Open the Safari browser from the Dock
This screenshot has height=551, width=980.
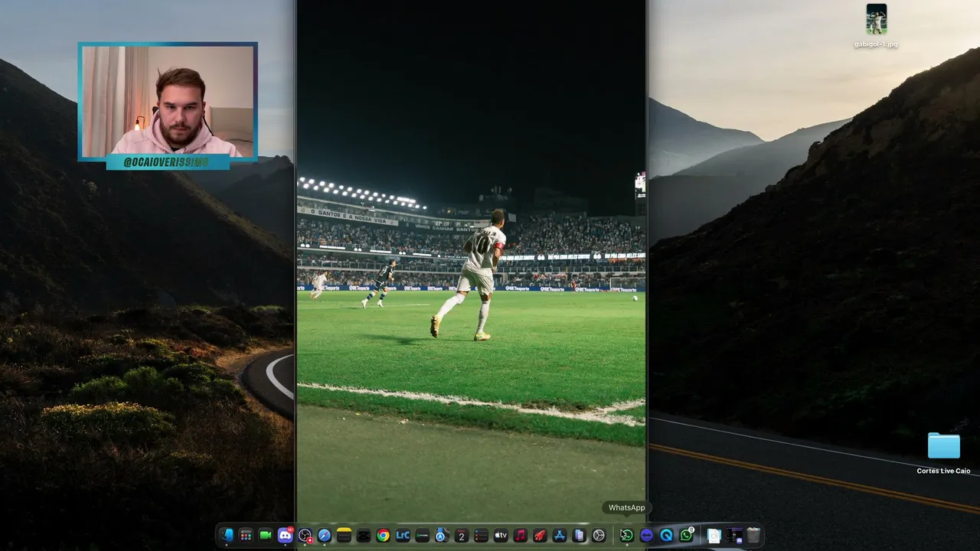(325, 536)
